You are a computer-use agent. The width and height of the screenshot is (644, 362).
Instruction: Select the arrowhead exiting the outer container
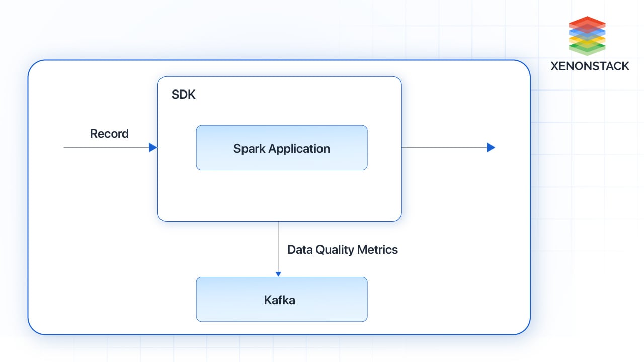click(x=492, y=147)
